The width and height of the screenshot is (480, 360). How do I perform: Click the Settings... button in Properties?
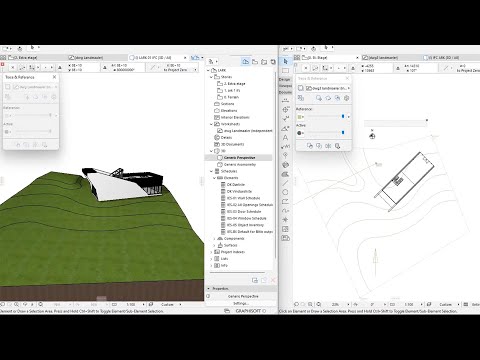click(241, 304)
